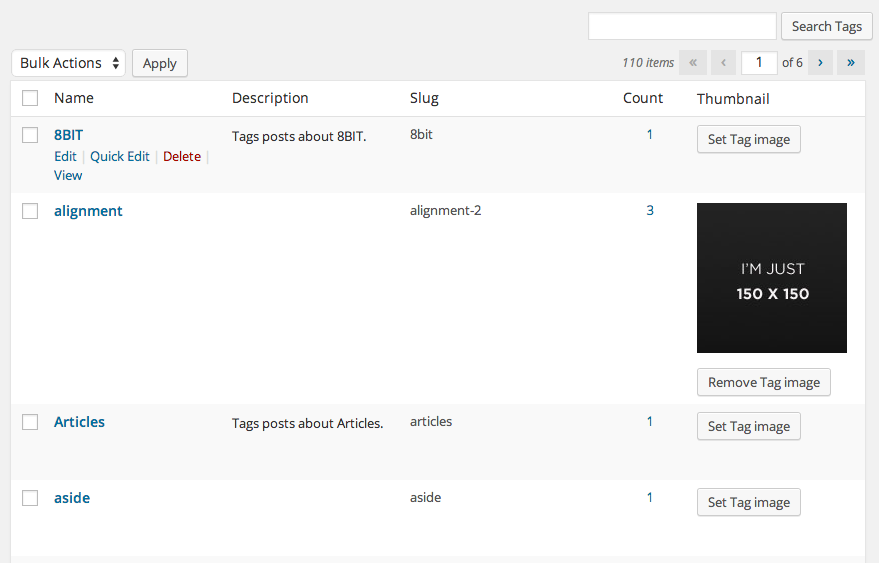
Task: Check the 8BIT tag checkbox
Action: pyautogui.click(x=30, y=135)
